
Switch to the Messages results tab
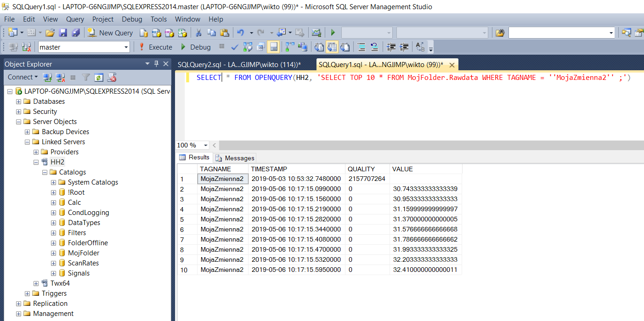pyautogui.click(x=235, y=158)
